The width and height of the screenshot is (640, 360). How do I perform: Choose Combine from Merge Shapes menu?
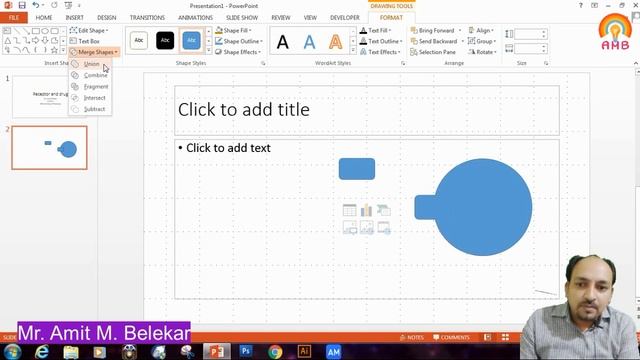[x=90, y=76]
